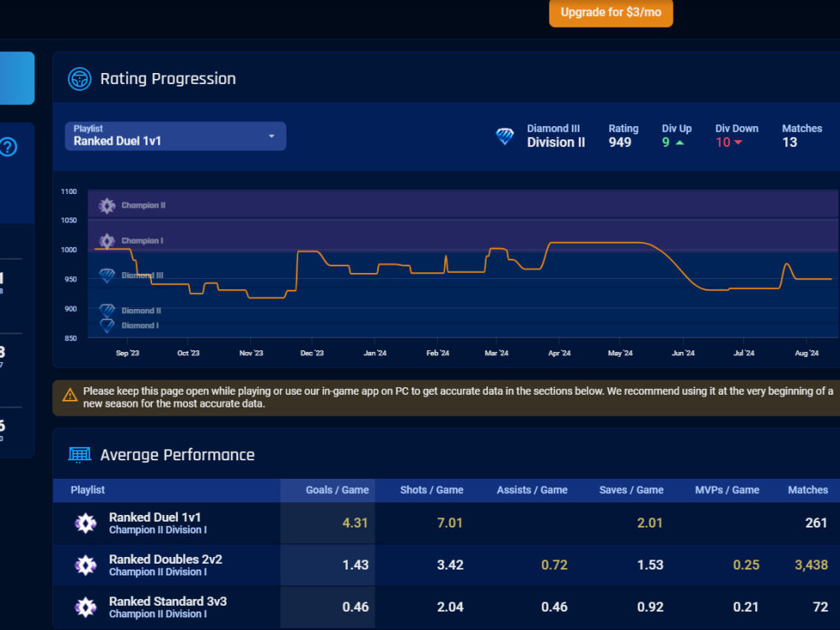This screenshot has width=840, height=630.
Task: Click the rating line at the Dec '23 jump
Action: (297, 270)
